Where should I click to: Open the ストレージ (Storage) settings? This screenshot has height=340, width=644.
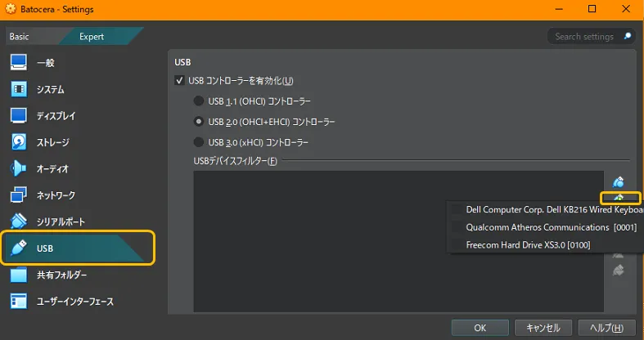tap(52, 142)
